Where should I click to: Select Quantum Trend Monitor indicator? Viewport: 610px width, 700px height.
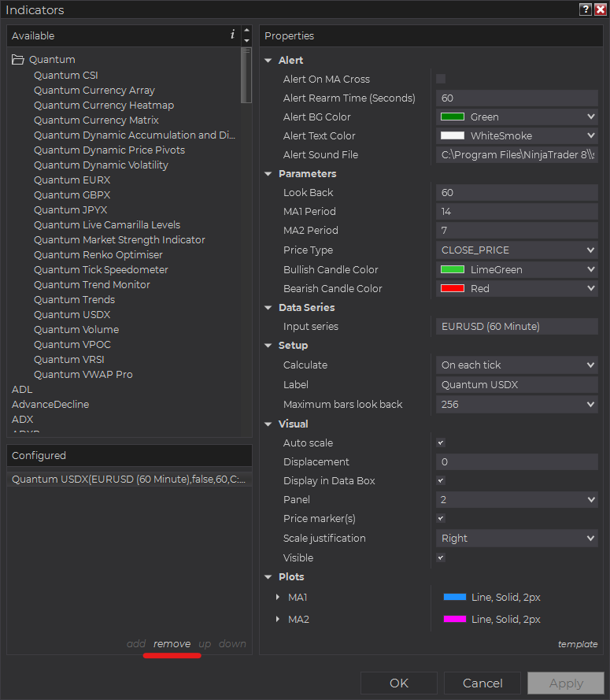point(92,285)
